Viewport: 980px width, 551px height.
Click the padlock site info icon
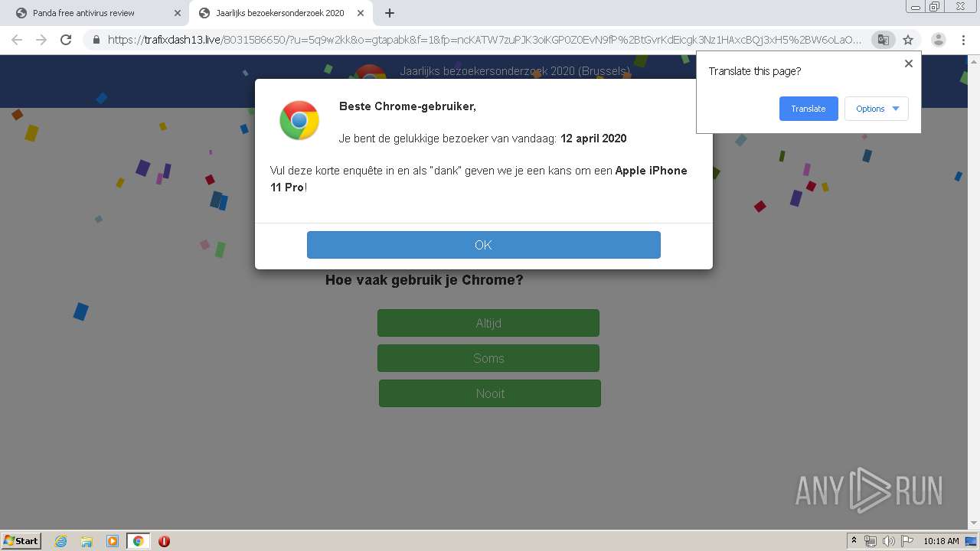[96, 40]
